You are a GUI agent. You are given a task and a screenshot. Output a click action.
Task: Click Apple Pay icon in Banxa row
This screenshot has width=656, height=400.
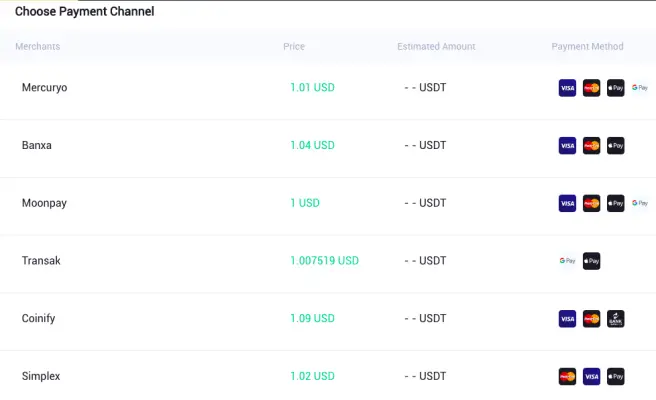pyautogui.click(x=615, y=146)
